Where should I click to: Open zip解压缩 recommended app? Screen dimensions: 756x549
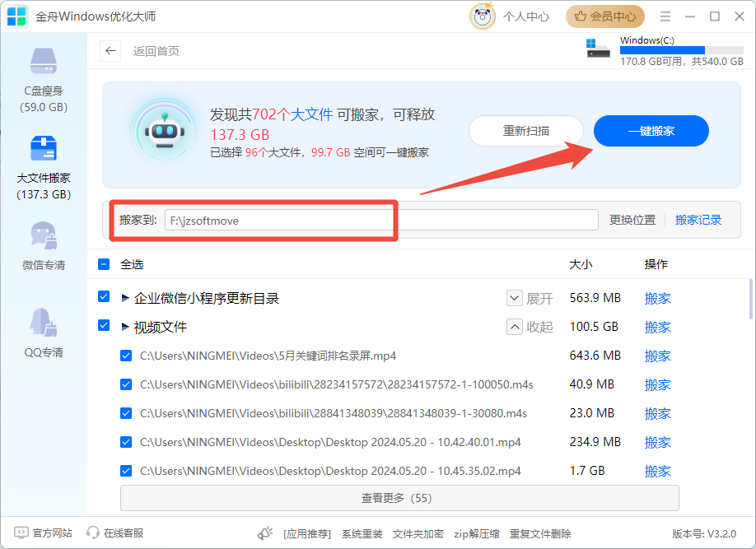pyautogui.click(x=476, y=533)
